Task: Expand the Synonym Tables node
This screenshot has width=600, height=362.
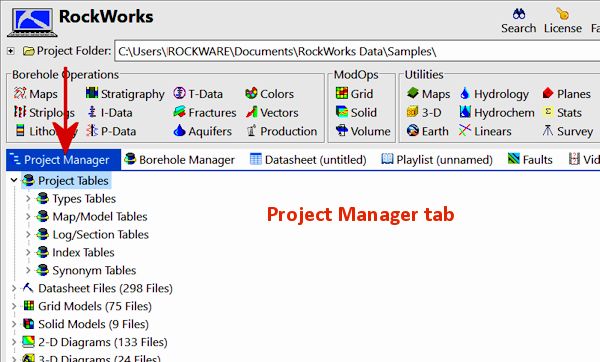Action: [x=28, y=271]
